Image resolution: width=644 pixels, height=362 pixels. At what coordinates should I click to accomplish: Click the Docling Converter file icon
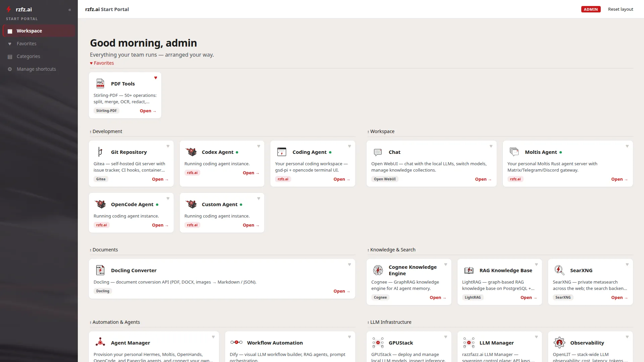tap(100, 270)
